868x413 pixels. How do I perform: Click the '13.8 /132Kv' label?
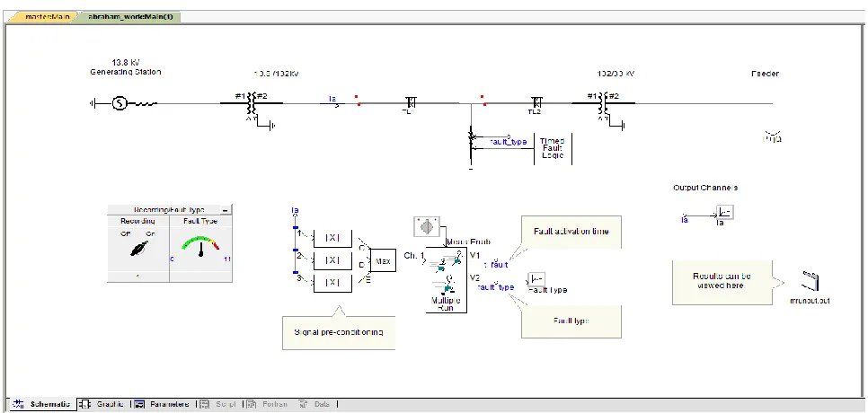point(276,74)
